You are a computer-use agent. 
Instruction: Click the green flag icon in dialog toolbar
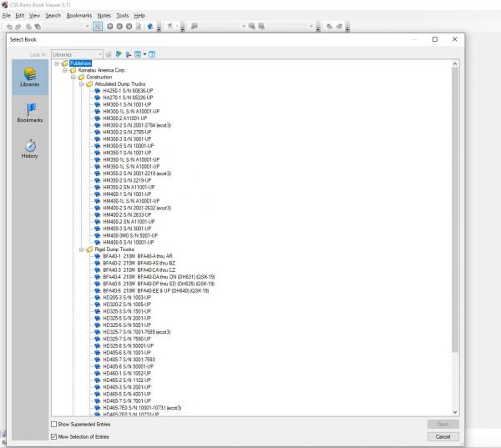(x=119, y=54)
